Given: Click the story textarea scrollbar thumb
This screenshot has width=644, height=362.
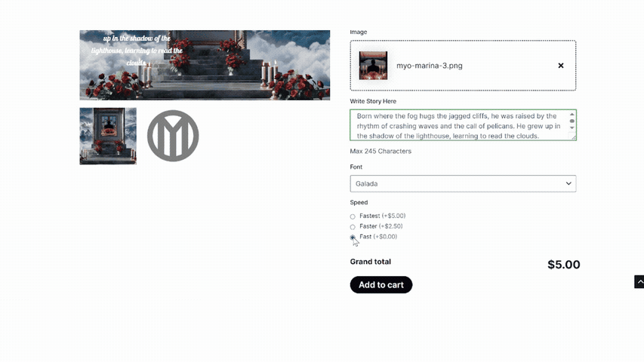Looking at the screenshot, I should (572, 121).
